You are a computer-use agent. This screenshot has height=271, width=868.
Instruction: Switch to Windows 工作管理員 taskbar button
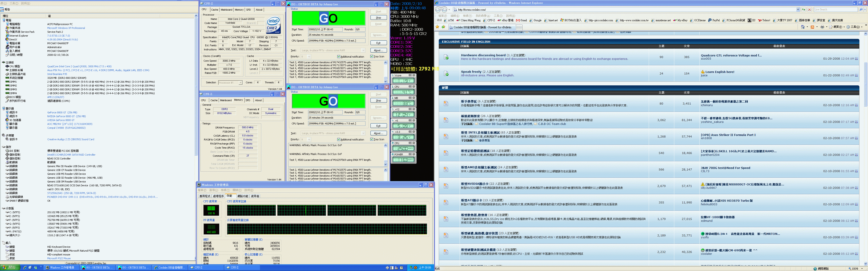[x=62, y=268]
